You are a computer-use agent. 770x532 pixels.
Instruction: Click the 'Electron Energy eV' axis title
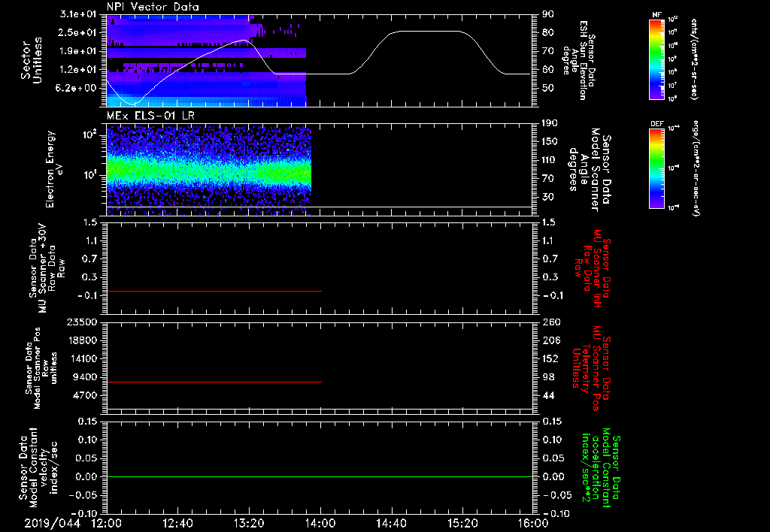click(x=54, y=169)
